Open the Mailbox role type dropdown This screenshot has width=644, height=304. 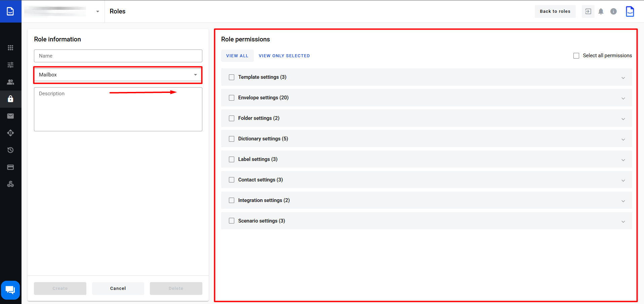tap(118, 75)
